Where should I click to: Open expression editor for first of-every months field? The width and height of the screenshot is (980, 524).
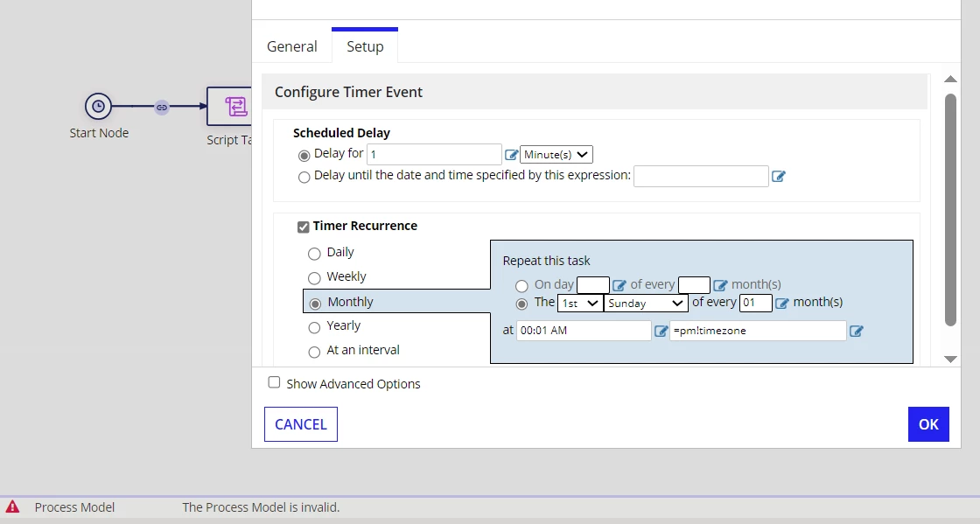pyautogui.click(x=720, y=285)
